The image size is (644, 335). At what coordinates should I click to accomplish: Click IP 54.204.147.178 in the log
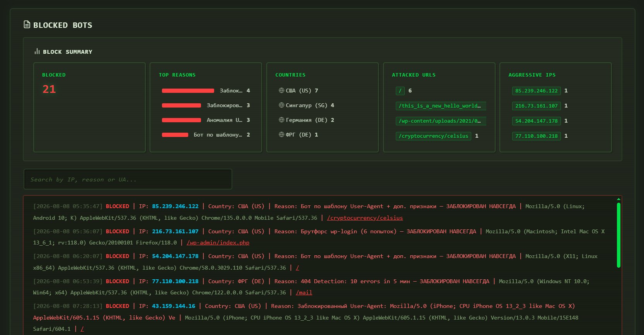[175, 256]
